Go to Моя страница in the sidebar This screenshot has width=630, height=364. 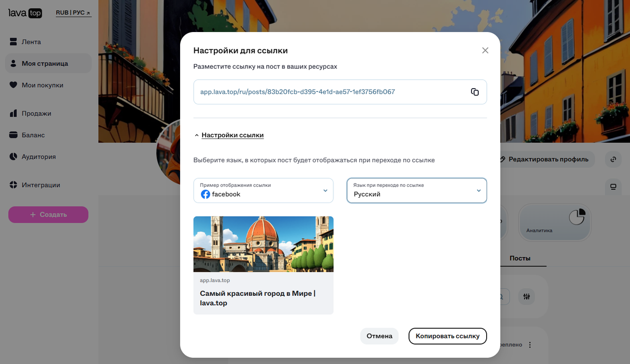48,63
